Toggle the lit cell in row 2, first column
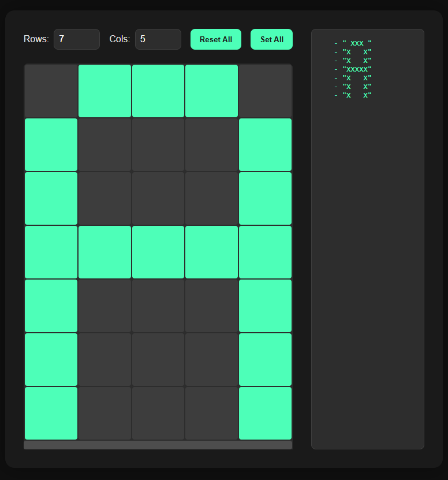 click(51, 144)
